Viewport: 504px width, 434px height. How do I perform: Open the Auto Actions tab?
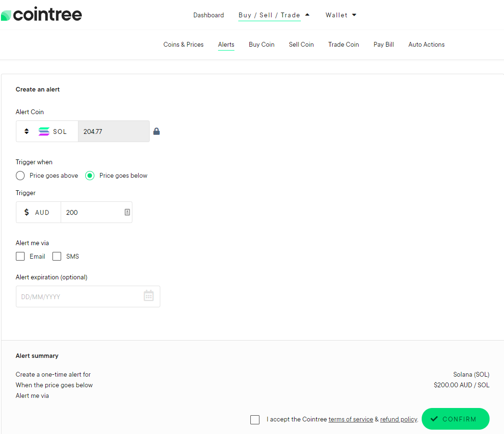(x=426, y=44)
